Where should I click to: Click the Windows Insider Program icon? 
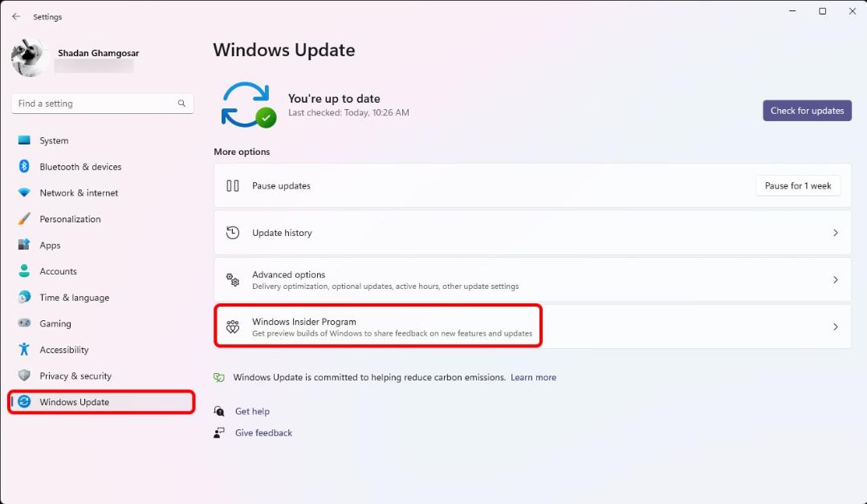click(233, 327)
